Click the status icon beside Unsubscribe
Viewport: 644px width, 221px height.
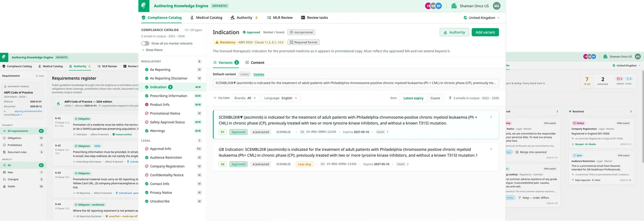(x=147, y=201)
